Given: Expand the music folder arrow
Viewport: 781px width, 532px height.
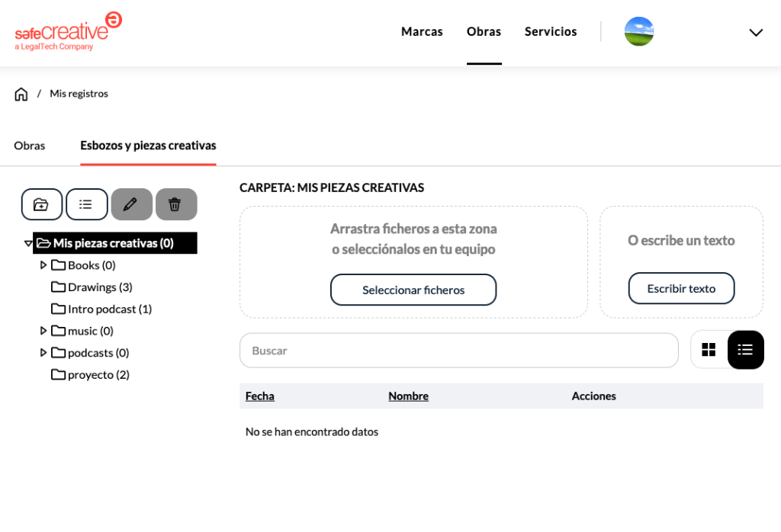Looking at the screenshot, I should pyautogui.click(x=43, y=331).
